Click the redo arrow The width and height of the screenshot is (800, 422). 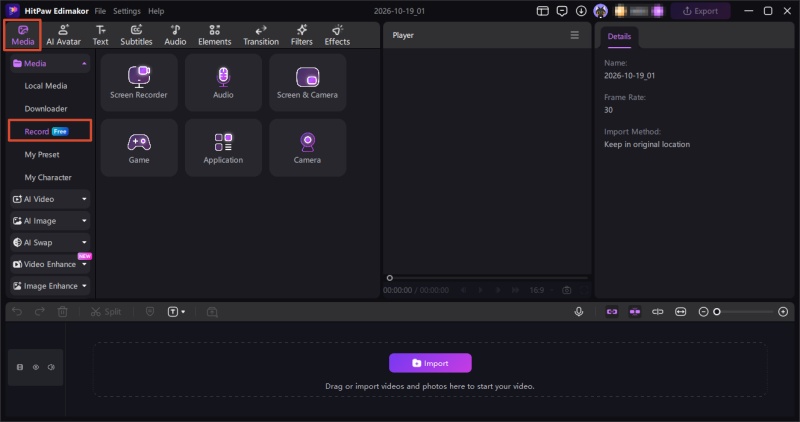tap(40, 311)
